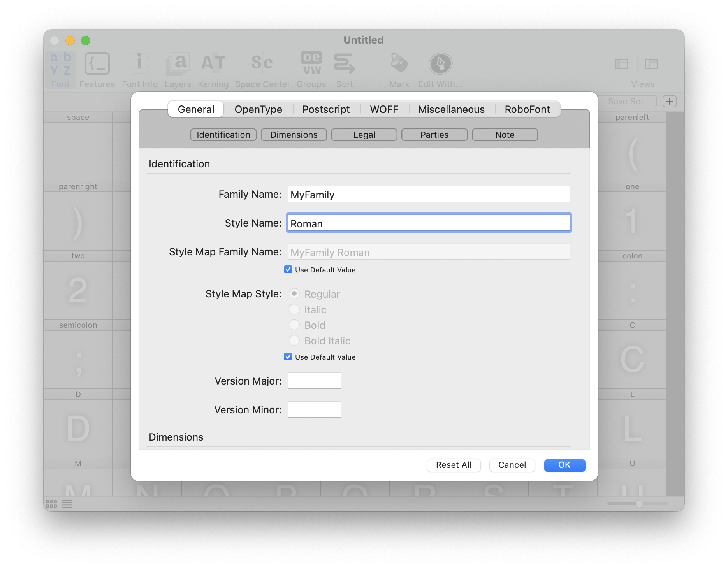The width and height of the screenshot is (728, 569).
Task: Jump to the Note section button
Action: (x=505, y=135)
